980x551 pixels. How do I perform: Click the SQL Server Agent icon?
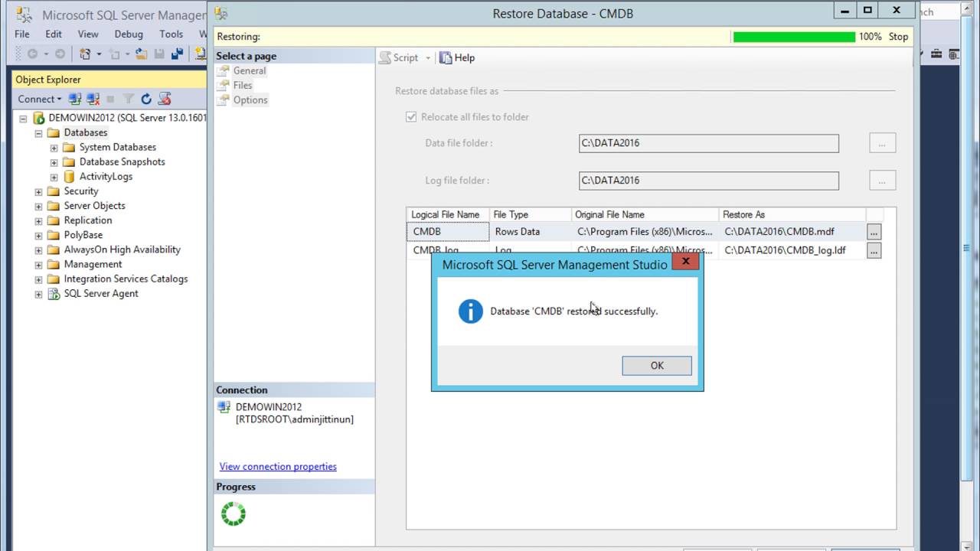tap(54, 294)
